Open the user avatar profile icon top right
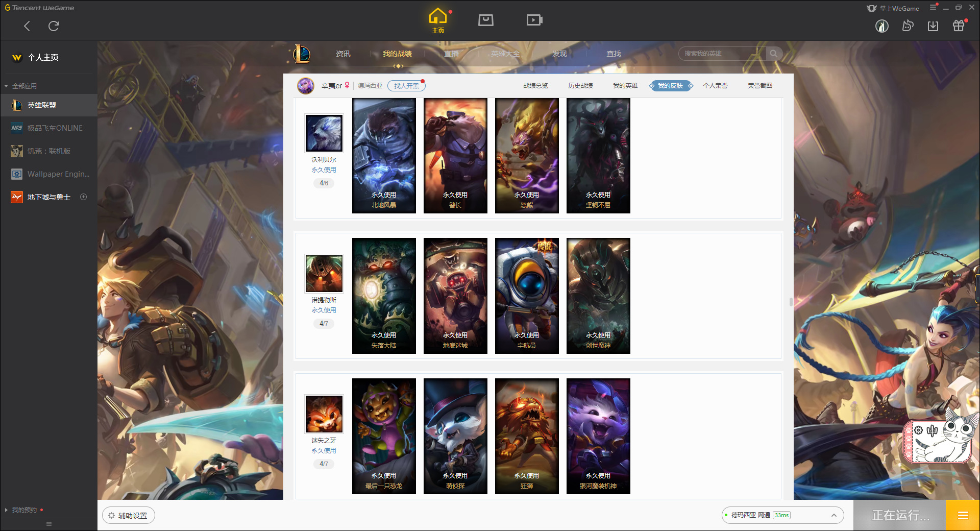This screenshot has width=980, height=531. click(882, 26)
